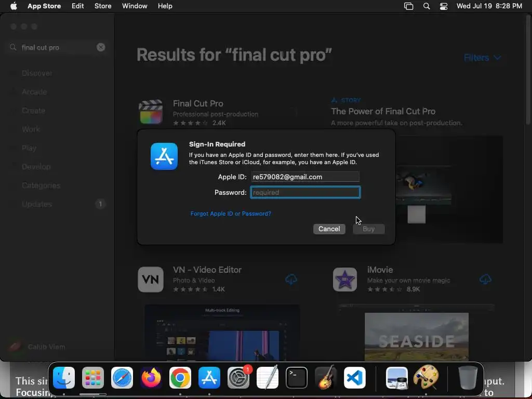Click the sidebar search field

pyautogui.click(x=57, y=47)
